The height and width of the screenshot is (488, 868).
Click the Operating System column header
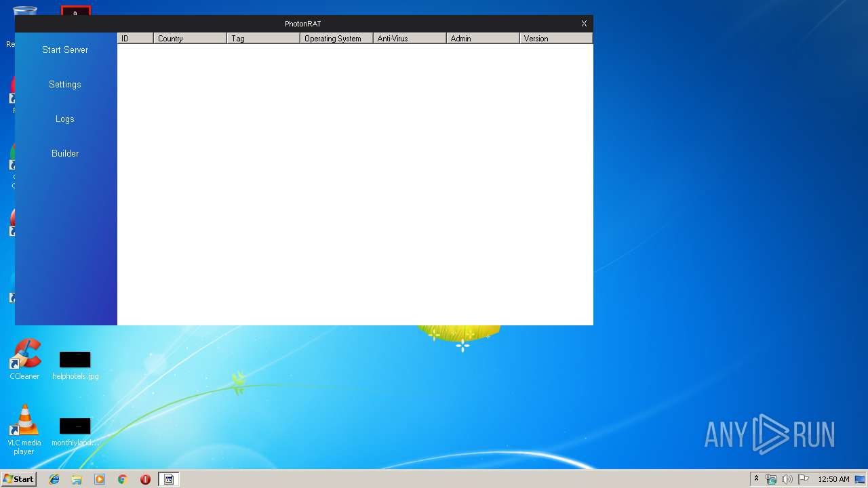pos(337,39)
